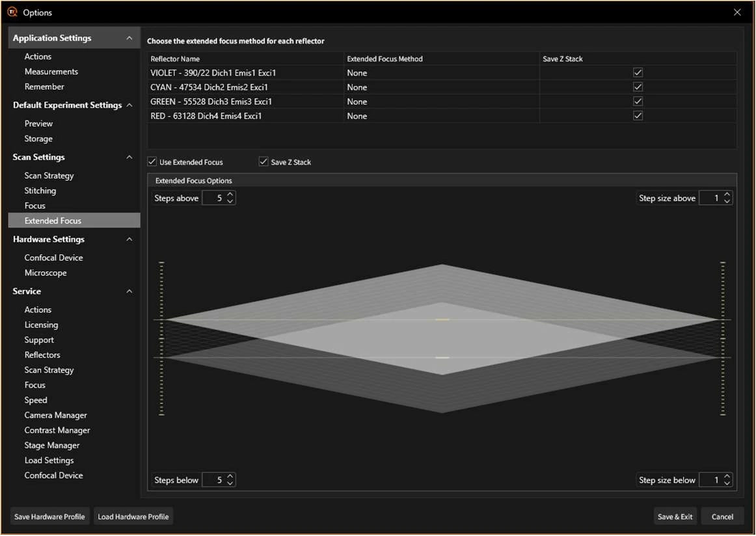This screenshot has width=756, height=536.
Task: Uncheck the Use Extended Focus checkbox
Action: tap(152, 162)
